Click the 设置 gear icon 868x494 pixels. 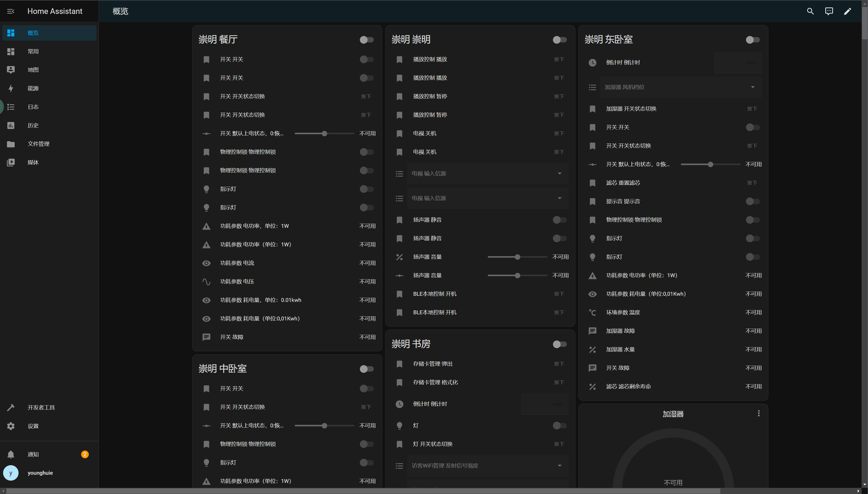(x=11, y=426)
